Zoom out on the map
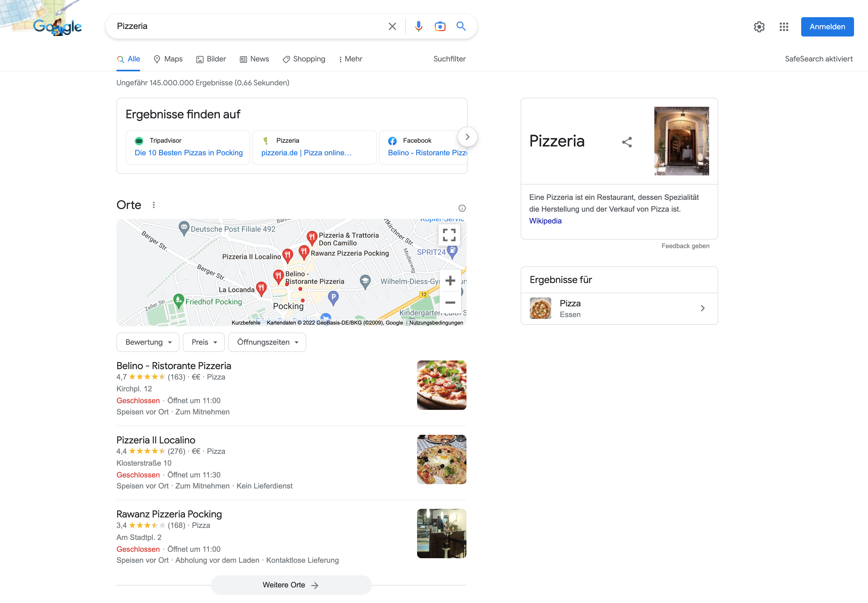Screen dimensions: 868x603 coord(450,302)
